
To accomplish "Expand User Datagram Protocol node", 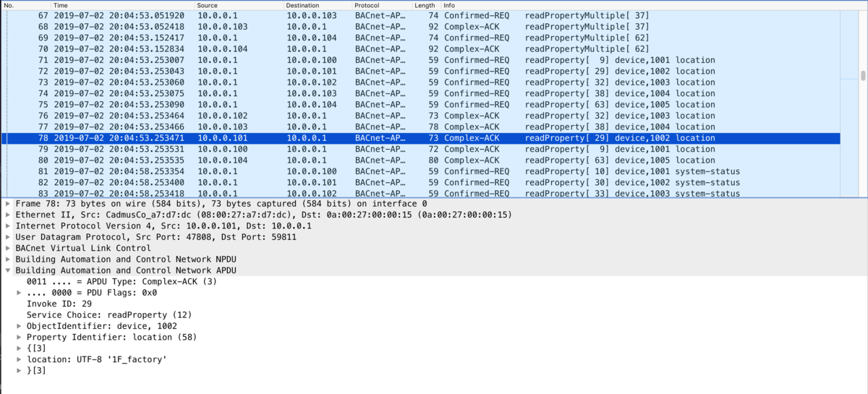I will [8, 237].
